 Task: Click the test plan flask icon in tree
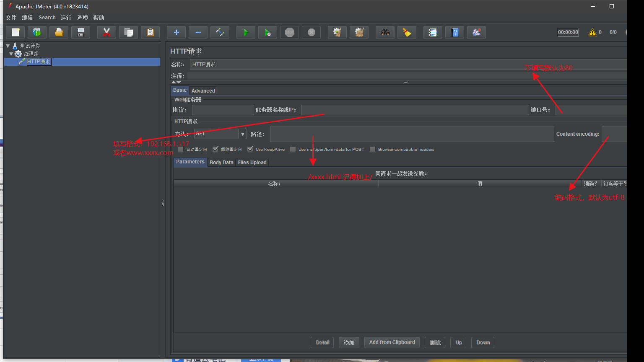pos(15,46)
